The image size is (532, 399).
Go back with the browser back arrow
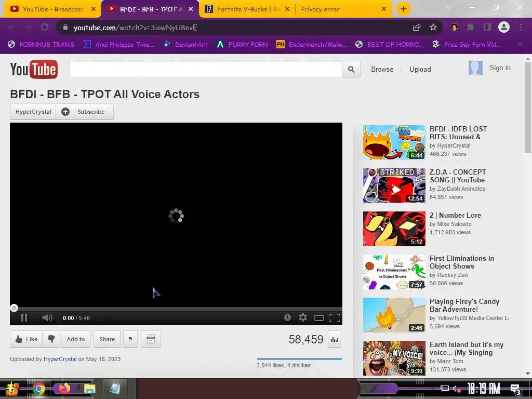[11, 27]
